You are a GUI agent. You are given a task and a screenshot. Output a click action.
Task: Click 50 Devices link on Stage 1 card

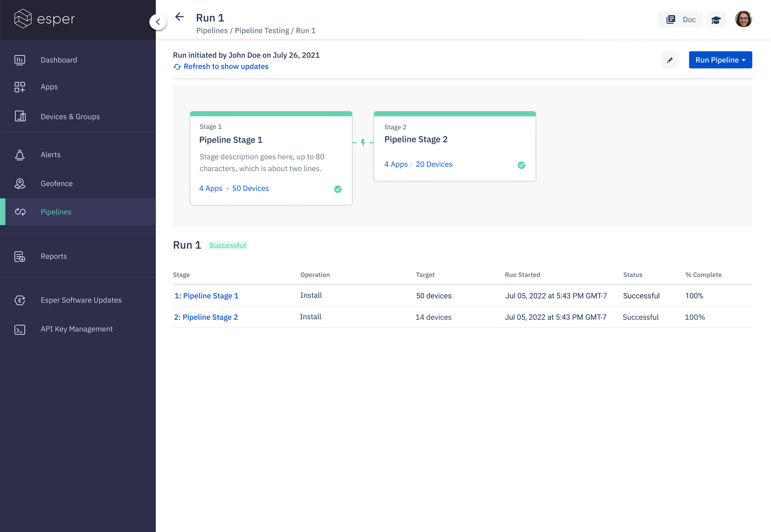point(250,188)
